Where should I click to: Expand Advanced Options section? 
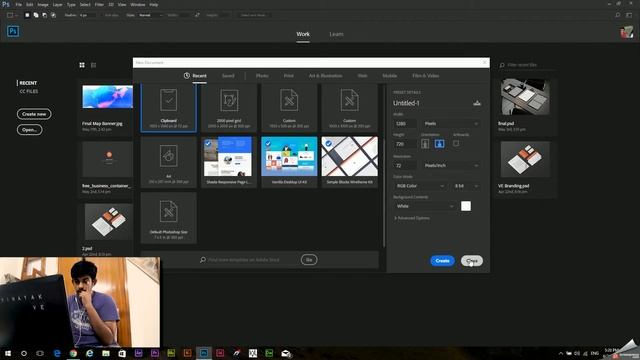click(411, 218)
